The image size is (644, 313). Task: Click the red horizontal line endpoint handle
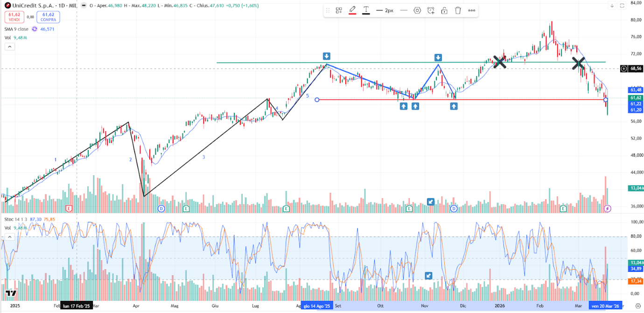[317, 100]
